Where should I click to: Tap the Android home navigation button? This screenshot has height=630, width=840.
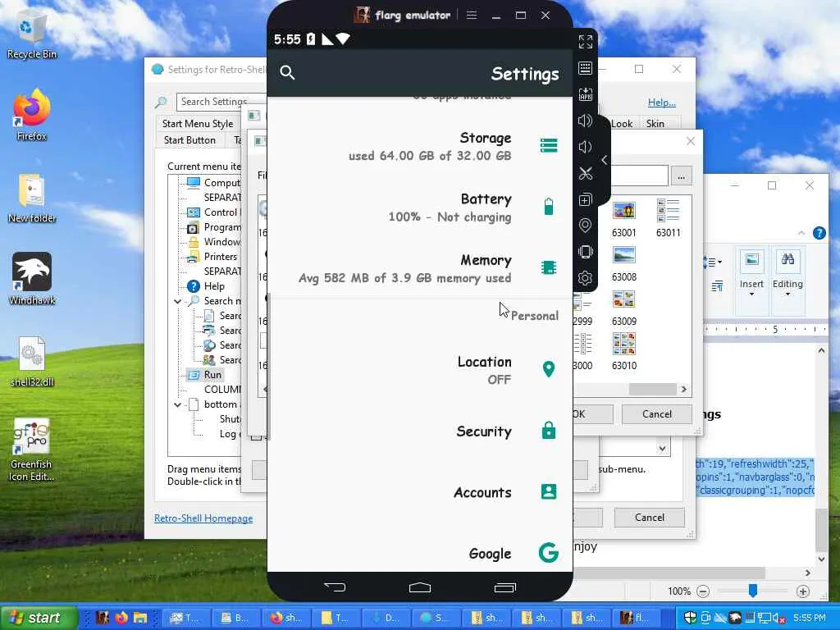point(420,587)
